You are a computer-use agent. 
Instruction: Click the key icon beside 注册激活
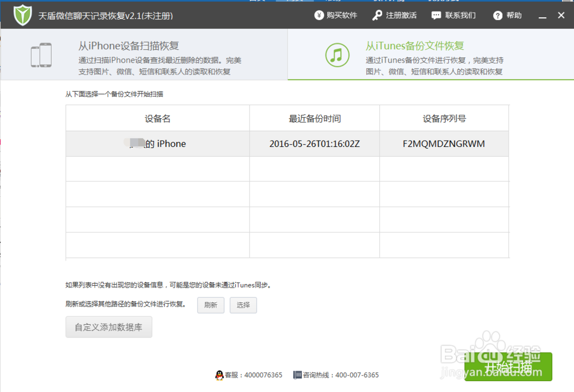pyautogui.click(x=379, y=15)
